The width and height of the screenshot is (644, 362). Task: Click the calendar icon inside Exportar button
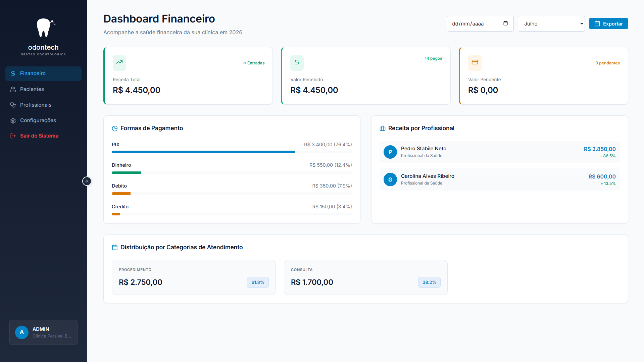click(597, 23)
